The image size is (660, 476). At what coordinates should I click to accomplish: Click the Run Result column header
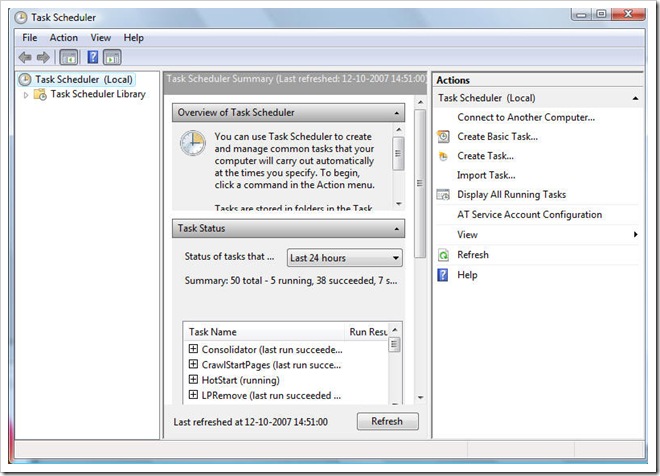point(367,332)
